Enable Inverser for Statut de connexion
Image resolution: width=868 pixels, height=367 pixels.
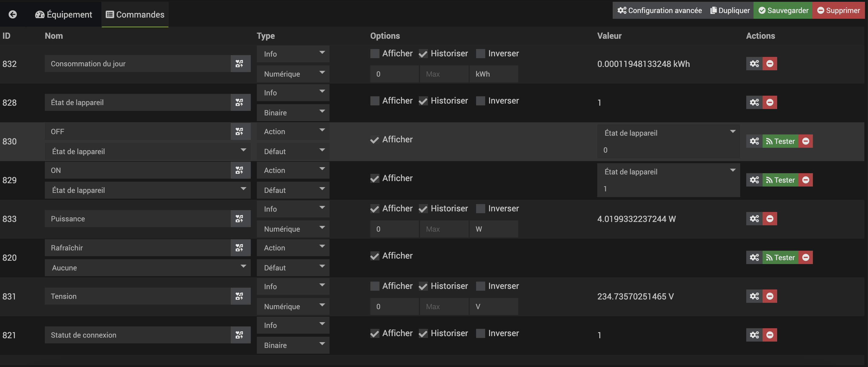pos(481,333)
